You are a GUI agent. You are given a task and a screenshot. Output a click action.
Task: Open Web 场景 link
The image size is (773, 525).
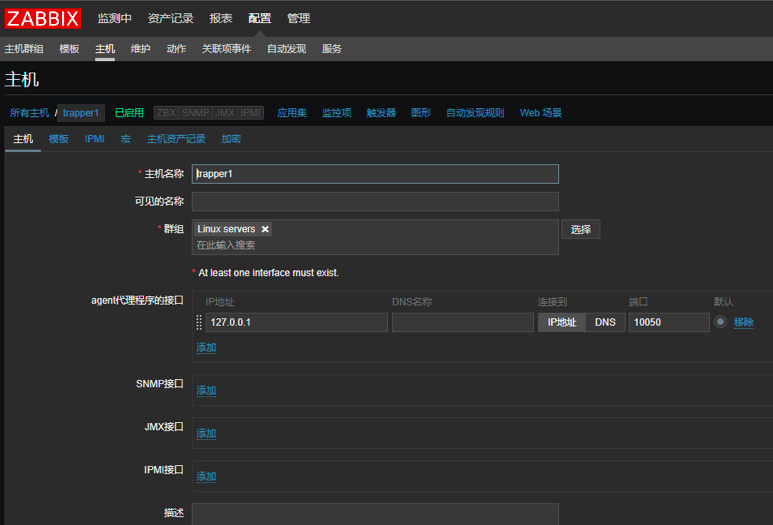coord(541,113)
